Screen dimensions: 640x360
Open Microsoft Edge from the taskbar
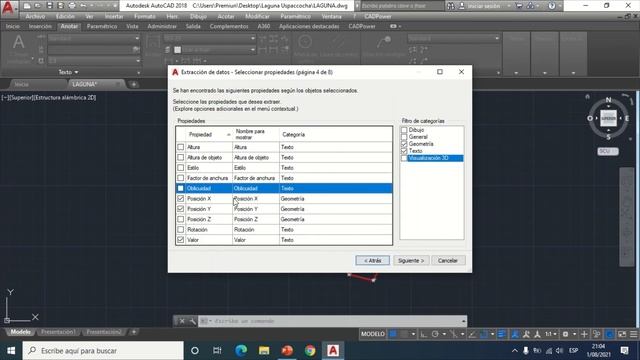[x=241, y=350]
